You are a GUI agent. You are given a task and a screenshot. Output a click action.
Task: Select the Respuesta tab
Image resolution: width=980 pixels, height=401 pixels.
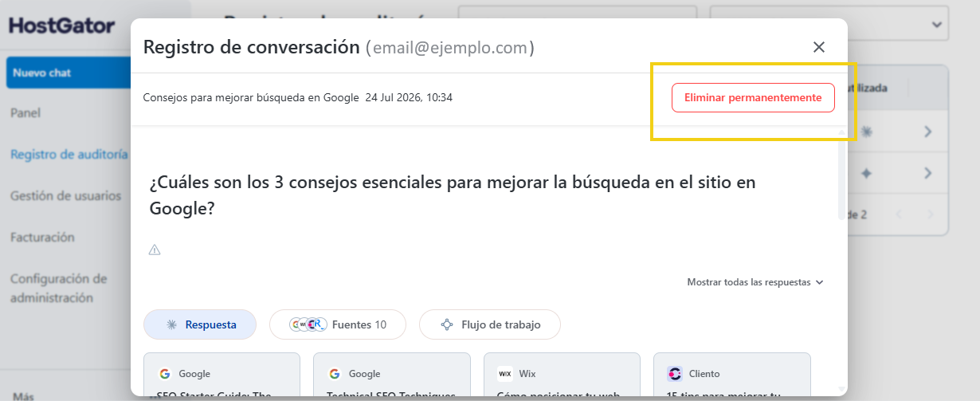[x=200, y=324]
